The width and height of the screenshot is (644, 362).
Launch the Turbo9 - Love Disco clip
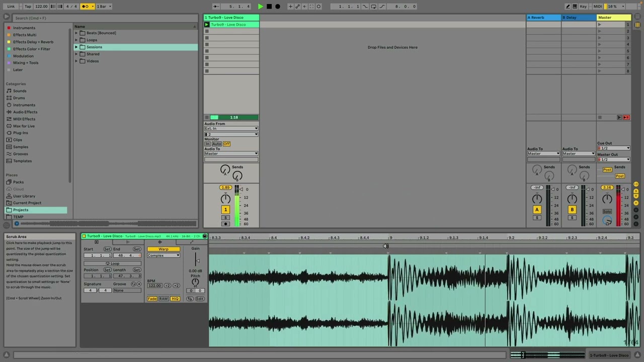tap(207, 24)
